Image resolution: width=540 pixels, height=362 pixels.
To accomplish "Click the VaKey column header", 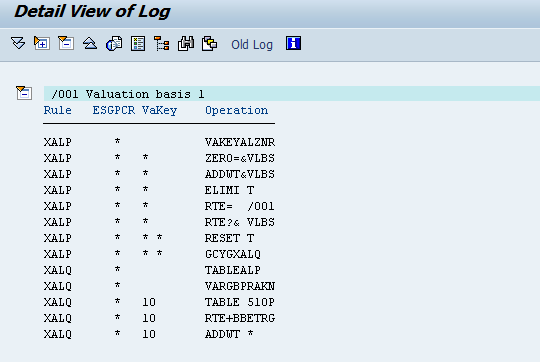I will point(159,110).
